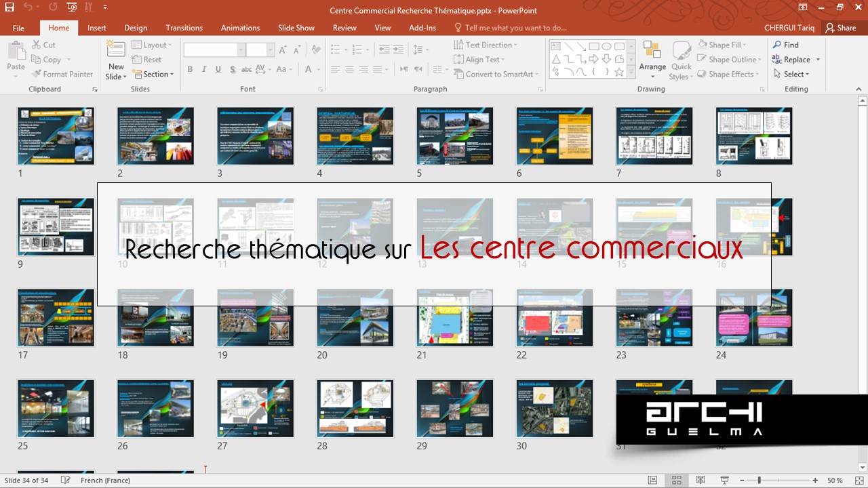Click the Font Color A button

309,69
